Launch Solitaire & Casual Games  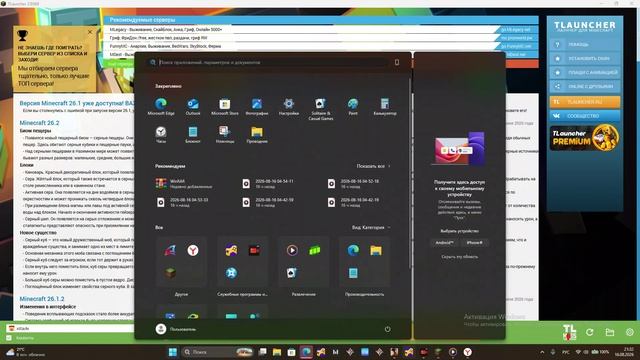pyautogui.click(x=320, y=109)
